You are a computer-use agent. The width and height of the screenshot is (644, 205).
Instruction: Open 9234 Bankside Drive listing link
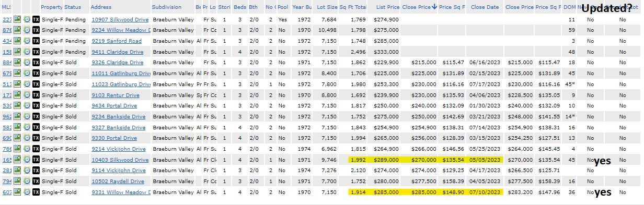pos(119,117)
